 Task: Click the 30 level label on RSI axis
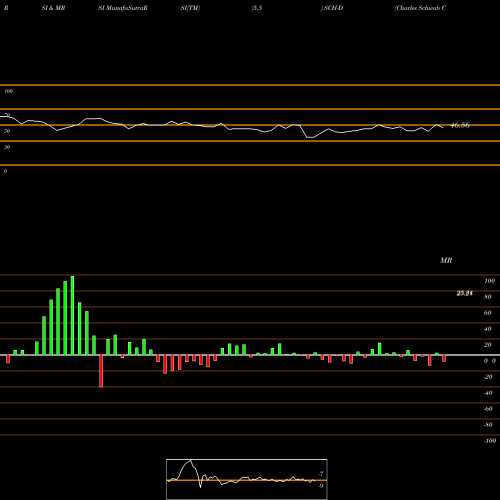tap(7, 147)
